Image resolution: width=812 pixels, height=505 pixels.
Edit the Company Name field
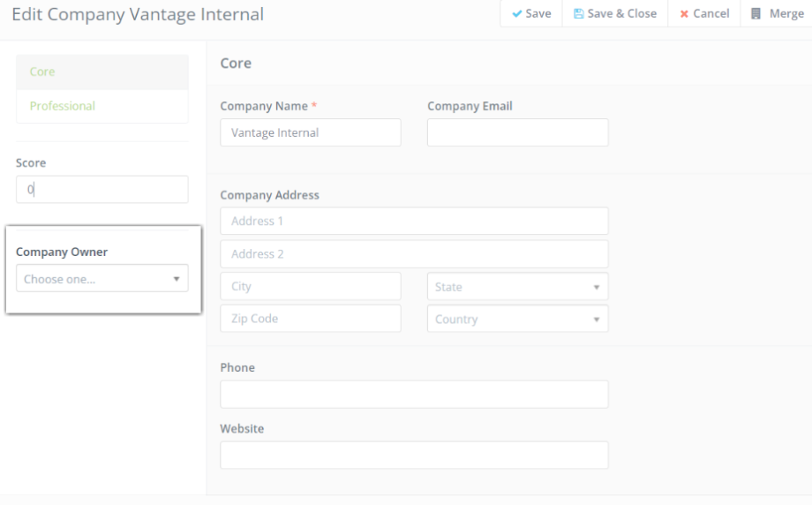(310, 132)
